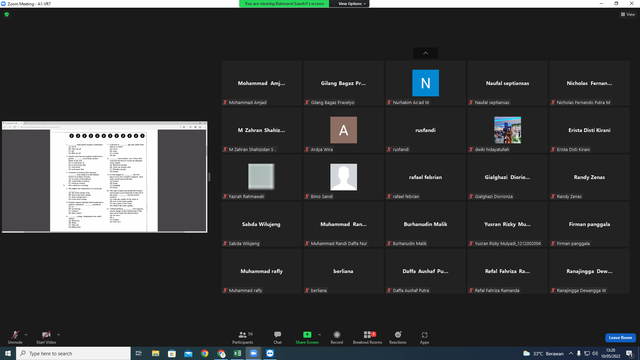Show hidden tray icons chevron
This screenshot has height=360, width=640.
click(571, 353)
